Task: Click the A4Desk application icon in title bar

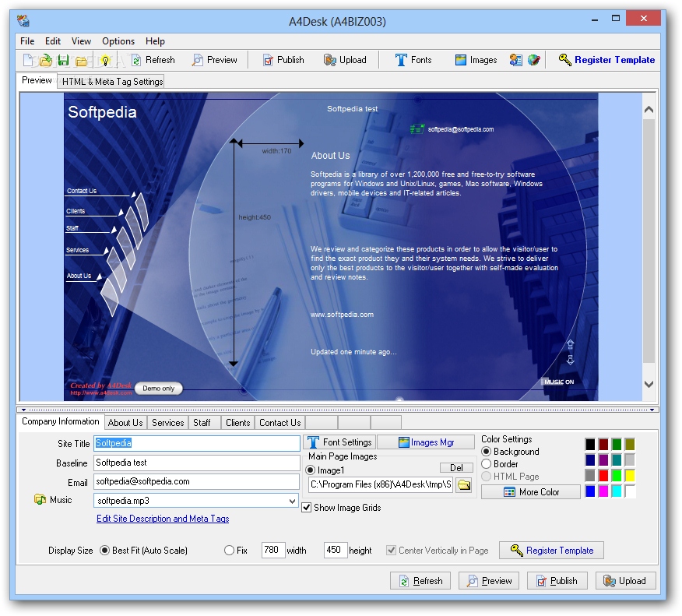Action: click(x=23, y=21)
